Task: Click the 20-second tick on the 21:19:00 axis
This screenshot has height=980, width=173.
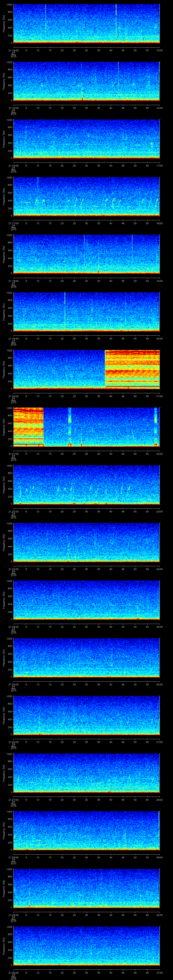Action: point(62,339)
